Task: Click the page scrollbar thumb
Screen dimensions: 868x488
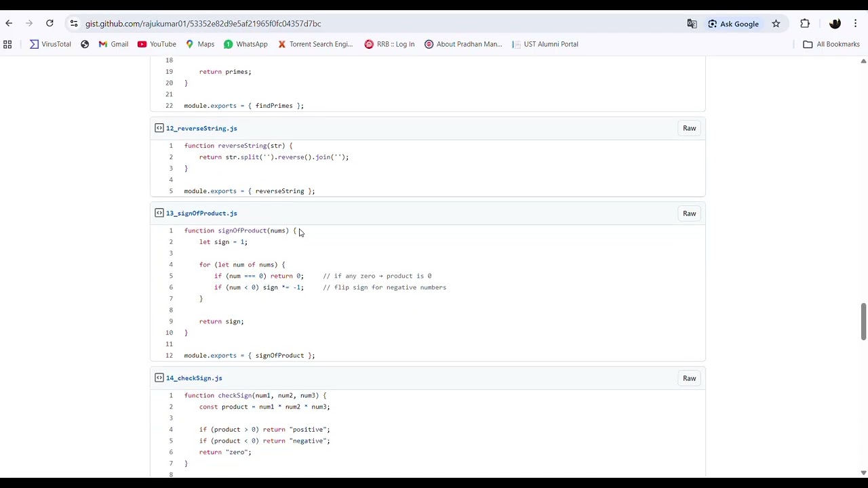Action: (x=863, y=322)
